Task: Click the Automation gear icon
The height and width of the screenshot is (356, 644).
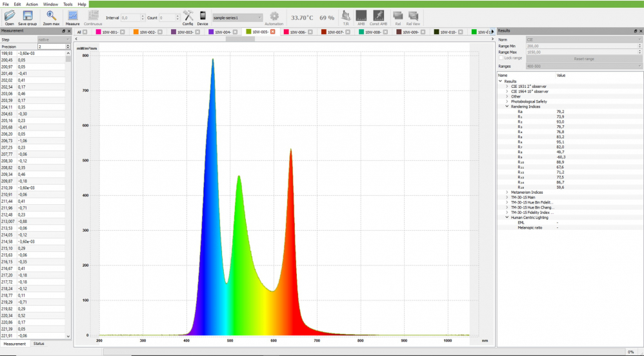Action: 274,17
